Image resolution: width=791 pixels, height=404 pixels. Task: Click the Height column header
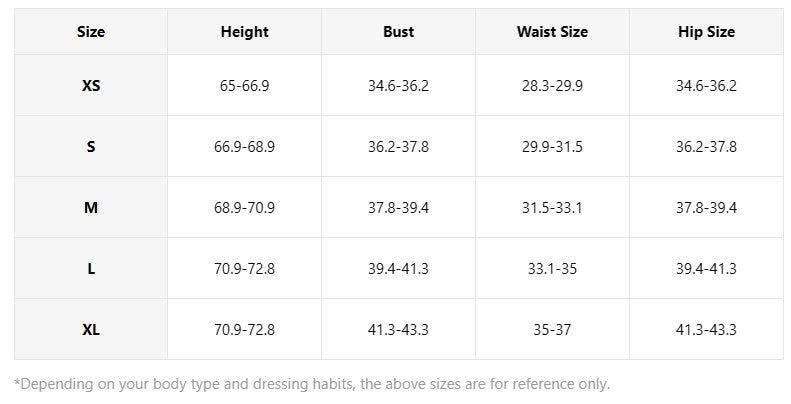245,32
